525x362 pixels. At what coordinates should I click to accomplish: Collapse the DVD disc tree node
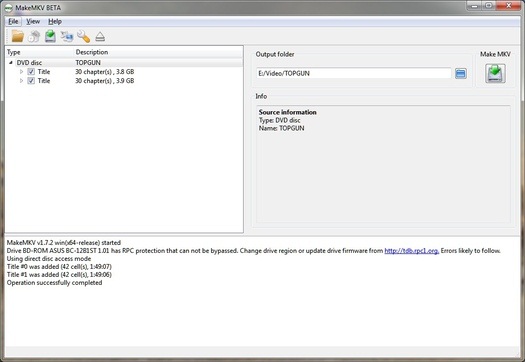pos(11,63)
